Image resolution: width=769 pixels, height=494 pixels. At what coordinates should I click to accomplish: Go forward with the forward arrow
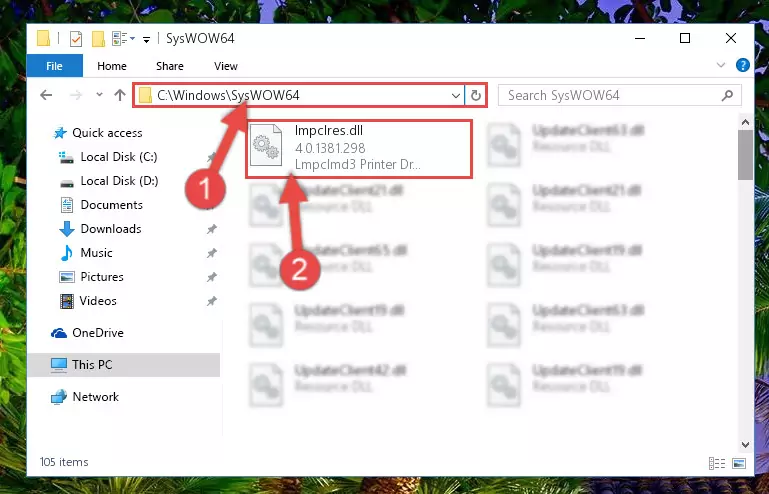[76, 95]
